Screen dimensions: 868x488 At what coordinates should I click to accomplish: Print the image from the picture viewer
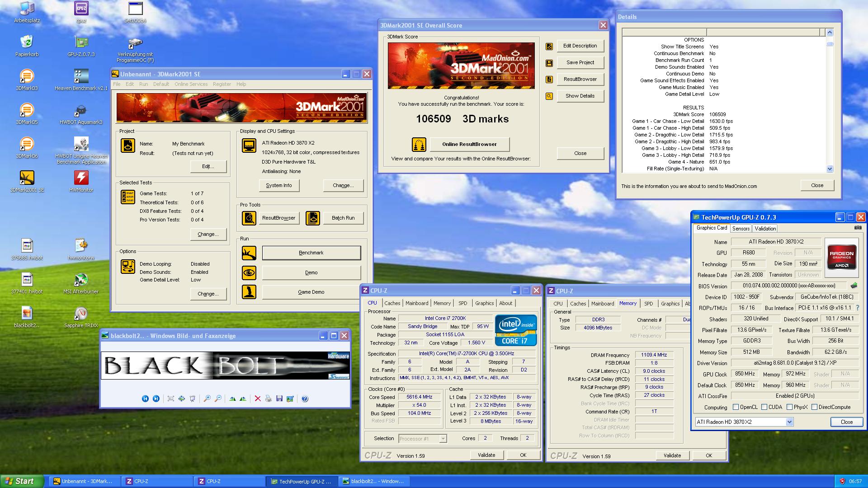click(268, 399)
